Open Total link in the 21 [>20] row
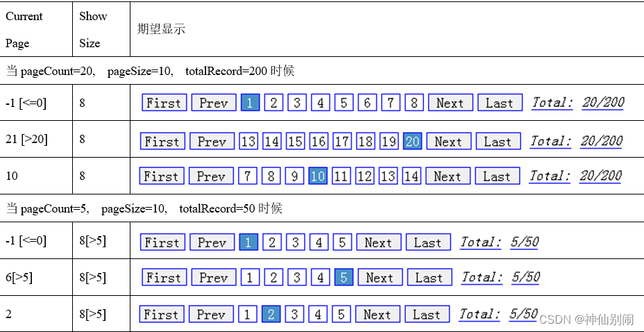The image size is (644, 332). 550,142
